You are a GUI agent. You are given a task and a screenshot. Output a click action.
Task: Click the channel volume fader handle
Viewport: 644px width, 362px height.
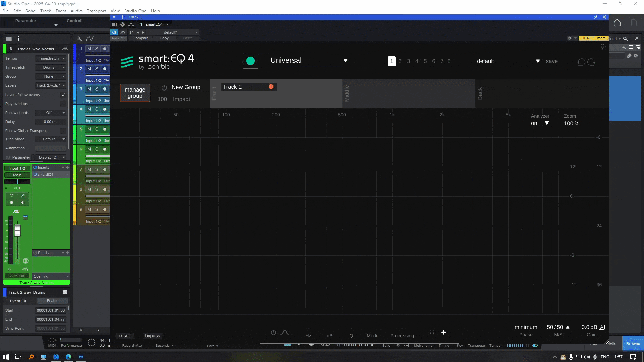[17, 231]
